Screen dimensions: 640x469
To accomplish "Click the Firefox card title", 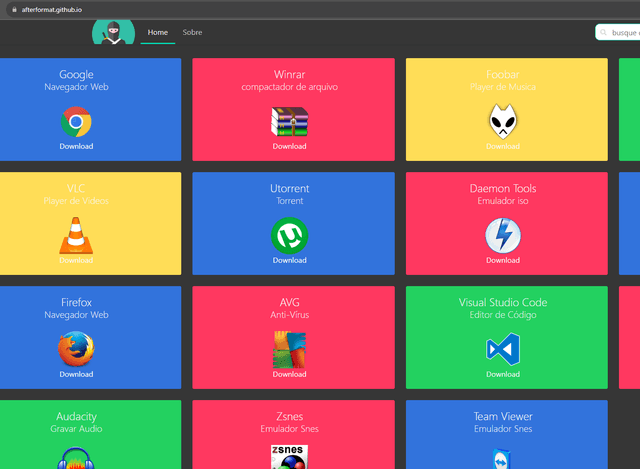I will coord(76,302).
